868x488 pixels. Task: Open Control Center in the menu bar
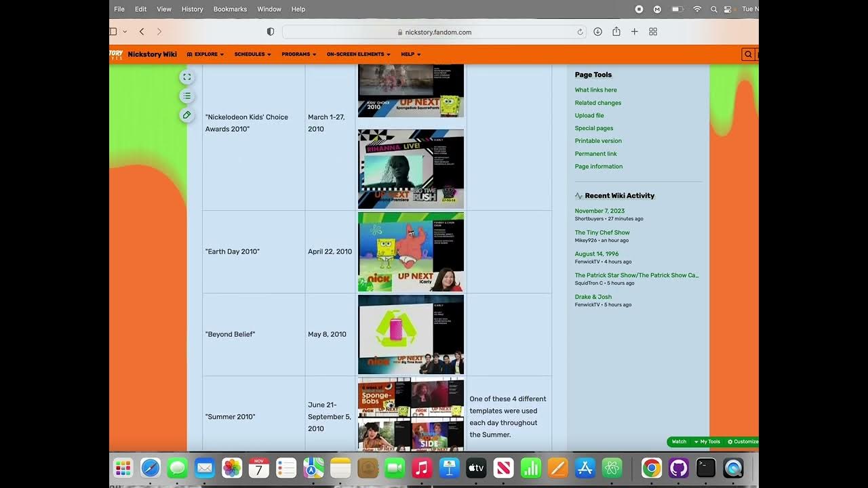tap(729, 9)
